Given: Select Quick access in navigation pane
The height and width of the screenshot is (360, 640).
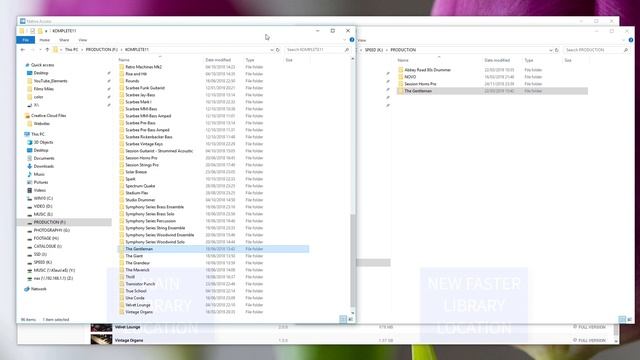Looking at the screenshot, I should click(42, 65).
